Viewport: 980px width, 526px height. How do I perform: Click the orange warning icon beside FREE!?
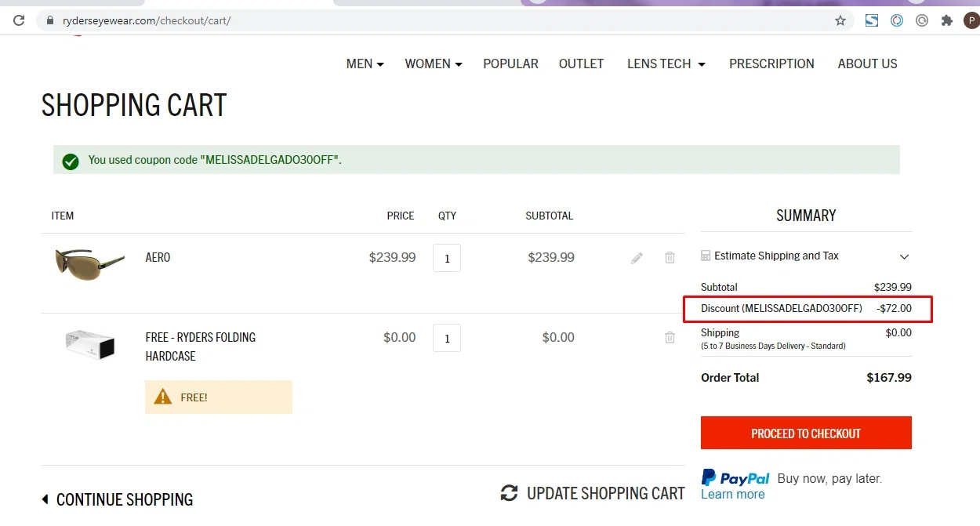tap(163, 397)
